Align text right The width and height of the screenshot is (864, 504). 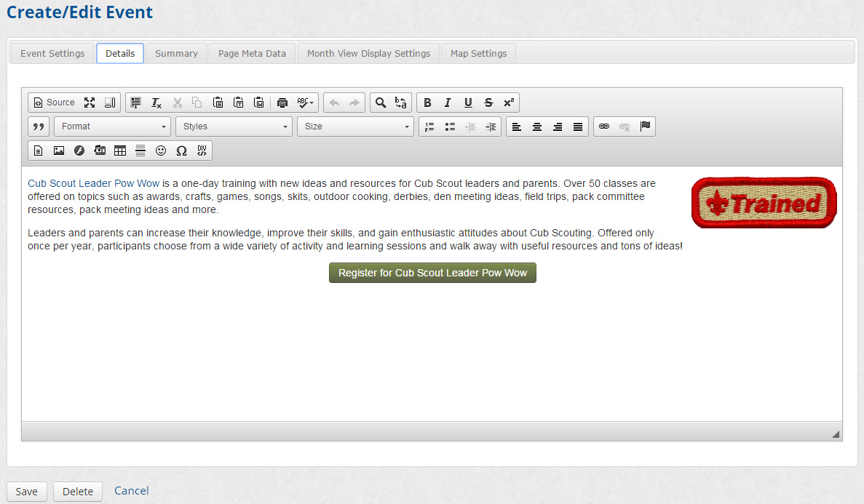[x=557, y=127]
